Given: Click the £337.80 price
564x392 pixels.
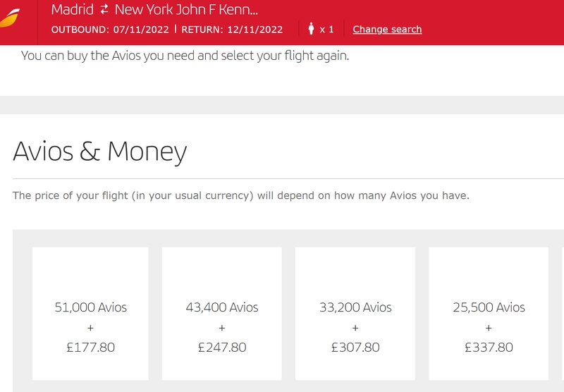Looking at the screenshot, I should pos(489,348).
